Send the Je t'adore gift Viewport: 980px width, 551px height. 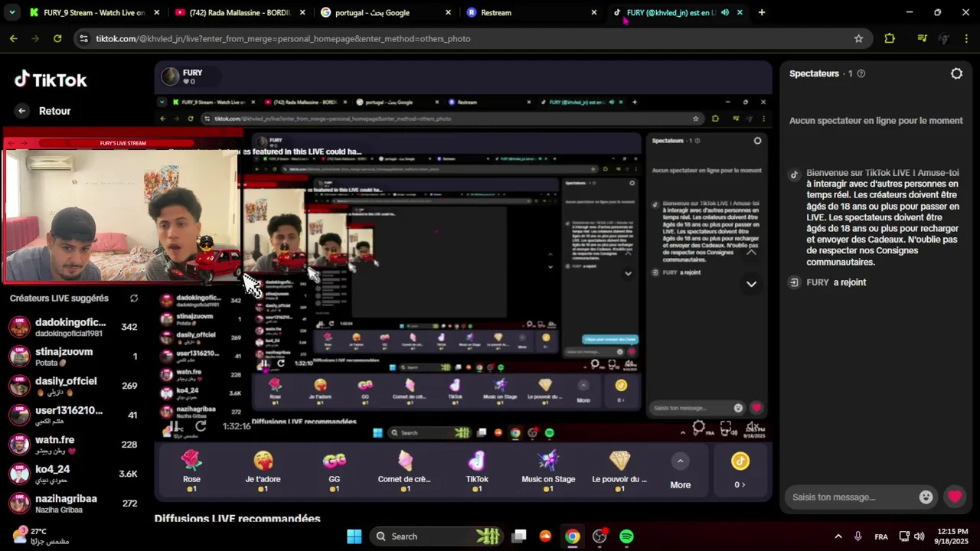263,471
